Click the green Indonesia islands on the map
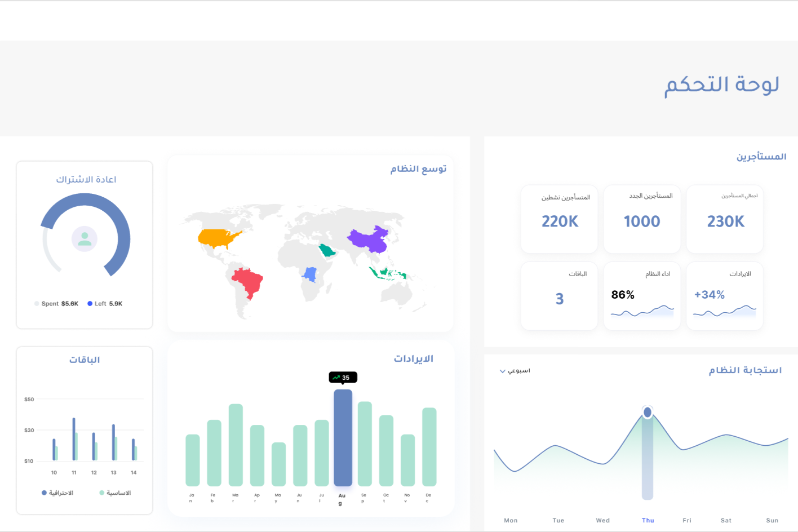Image resolution: width=798 pixels, height=532 pixels. (x=388, y=274)
